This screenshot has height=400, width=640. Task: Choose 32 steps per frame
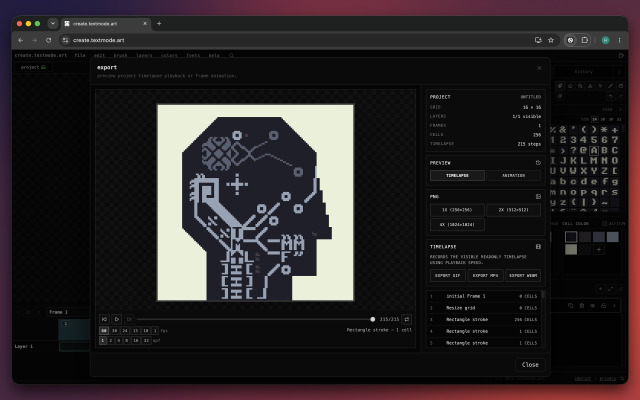(x=146, y=340)
